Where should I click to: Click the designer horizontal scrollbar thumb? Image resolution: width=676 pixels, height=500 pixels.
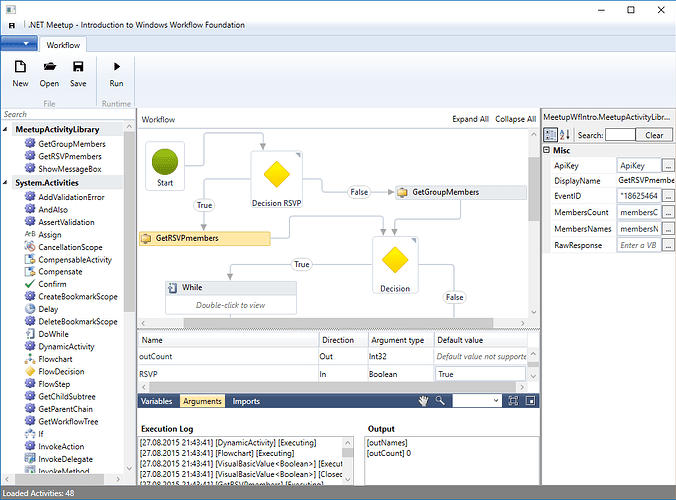(x=338, y=323)
